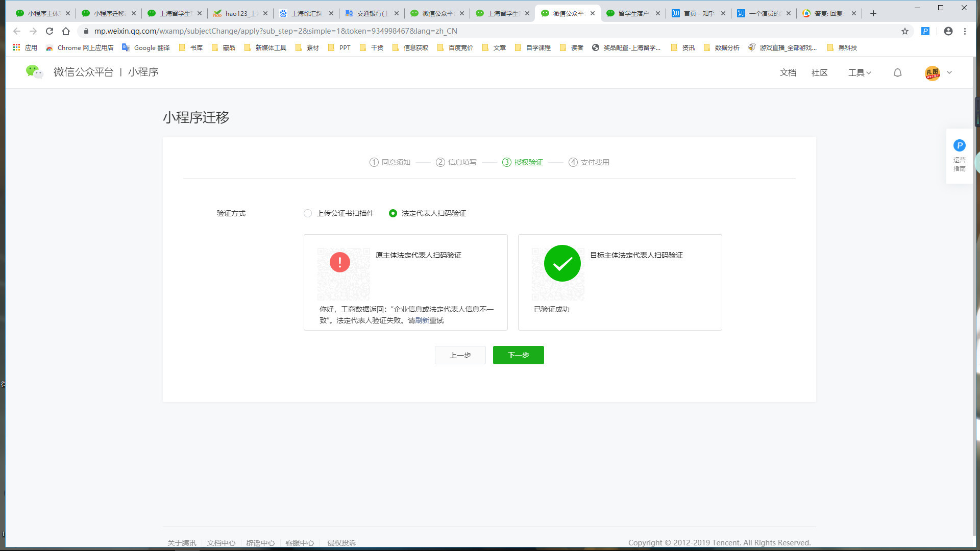Open a new browser tab
The width and height of the screenshot is (980, 551).
pyautogui.click(x=873, y=13)
